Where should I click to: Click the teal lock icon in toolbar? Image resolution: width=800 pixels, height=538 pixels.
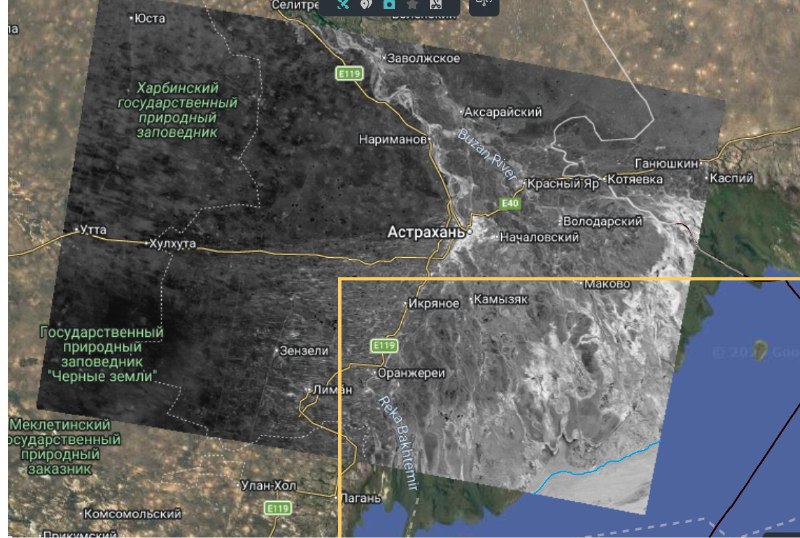tap(389, 5)
